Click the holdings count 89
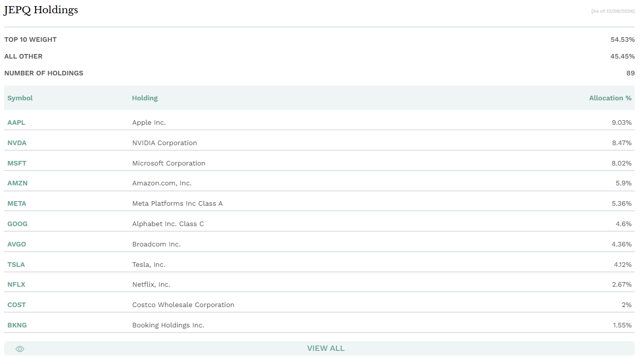The image size is (644, 359). [x=630, y=73]
